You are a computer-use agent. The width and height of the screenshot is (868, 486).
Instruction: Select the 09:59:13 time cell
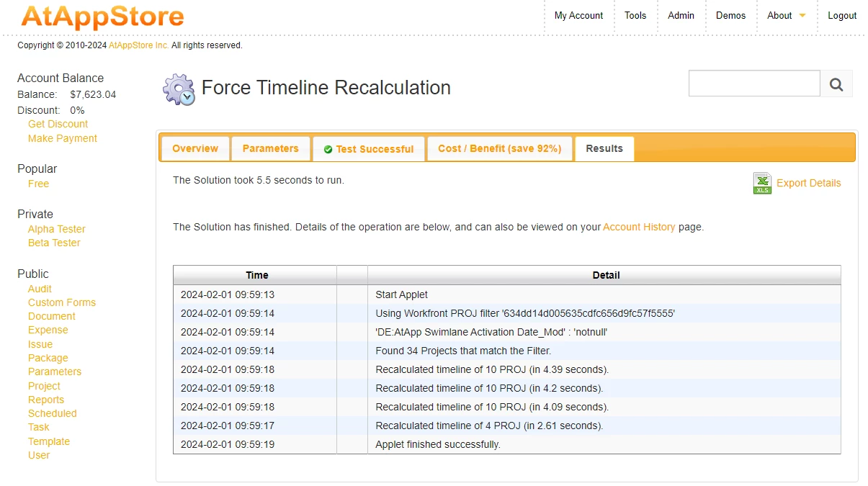[x=255, y=294]
